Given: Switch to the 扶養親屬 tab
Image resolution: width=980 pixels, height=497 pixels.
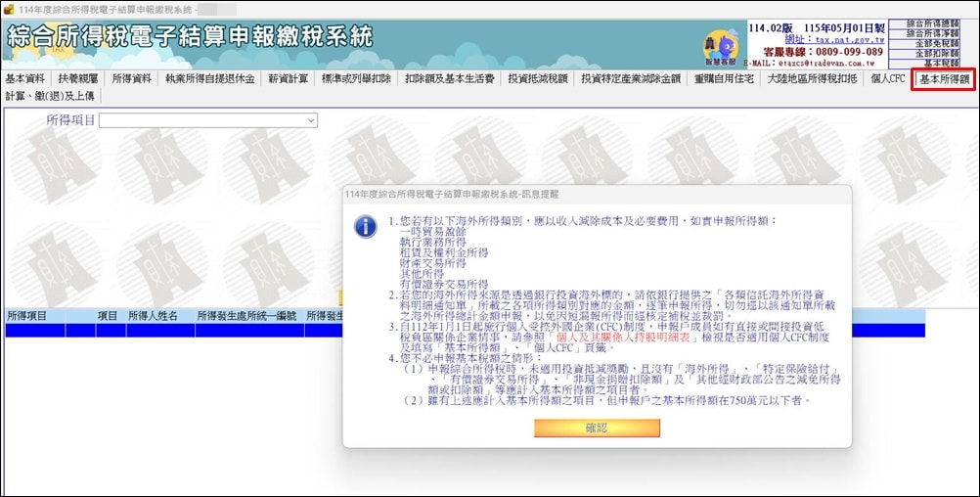Looking at the screenshot, I should coord(78,79).
